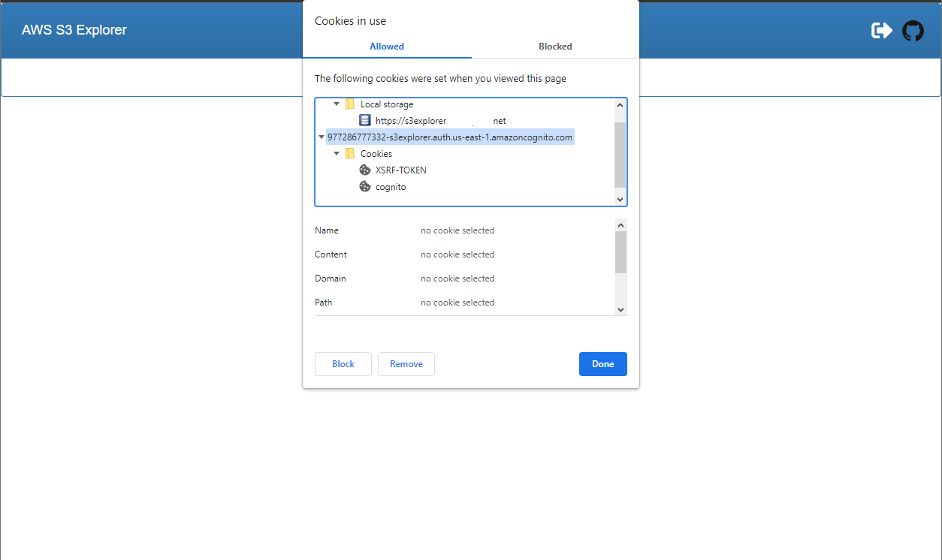The width and height of the screenshot is (942, 560).
Task: Select the cognito cookie entry
Action: tap(392, 186)
